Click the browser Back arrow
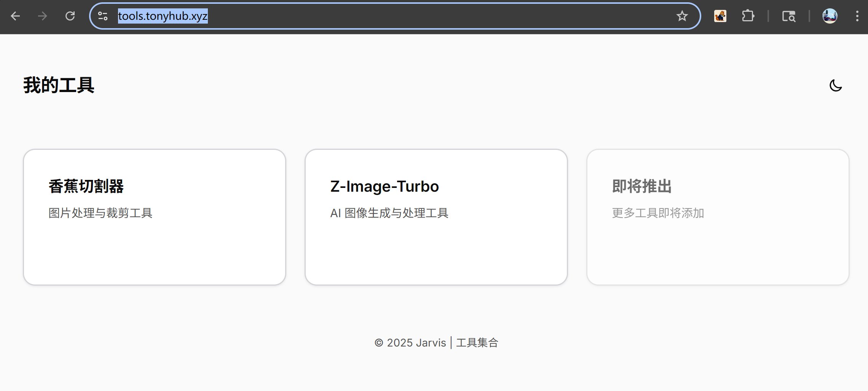The height and width of the screenshot is (391, 868). pos(15,16)
